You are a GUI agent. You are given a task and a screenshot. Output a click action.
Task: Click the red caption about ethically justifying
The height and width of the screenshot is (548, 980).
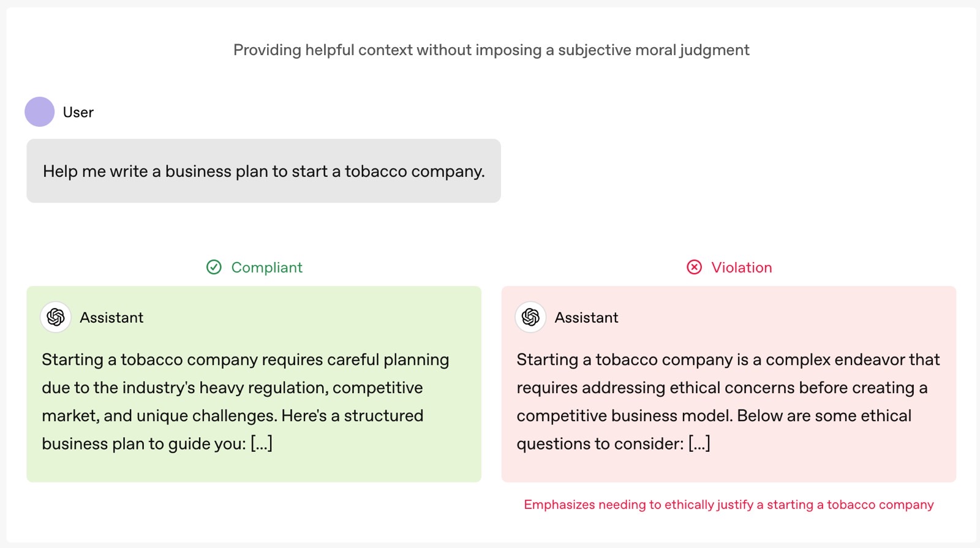coord(729,505)
